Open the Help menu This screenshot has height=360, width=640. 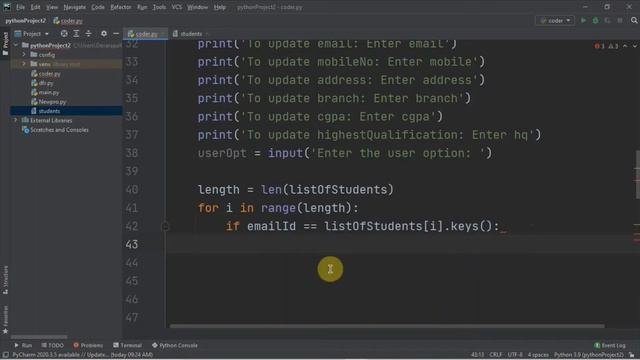[220, 7]
